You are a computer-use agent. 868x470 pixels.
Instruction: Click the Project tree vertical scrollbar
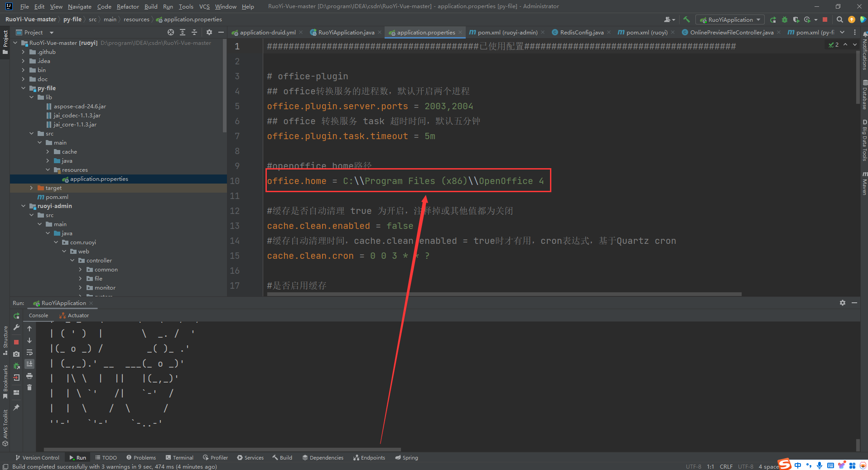pyautogui.click(x=225, y=86)
